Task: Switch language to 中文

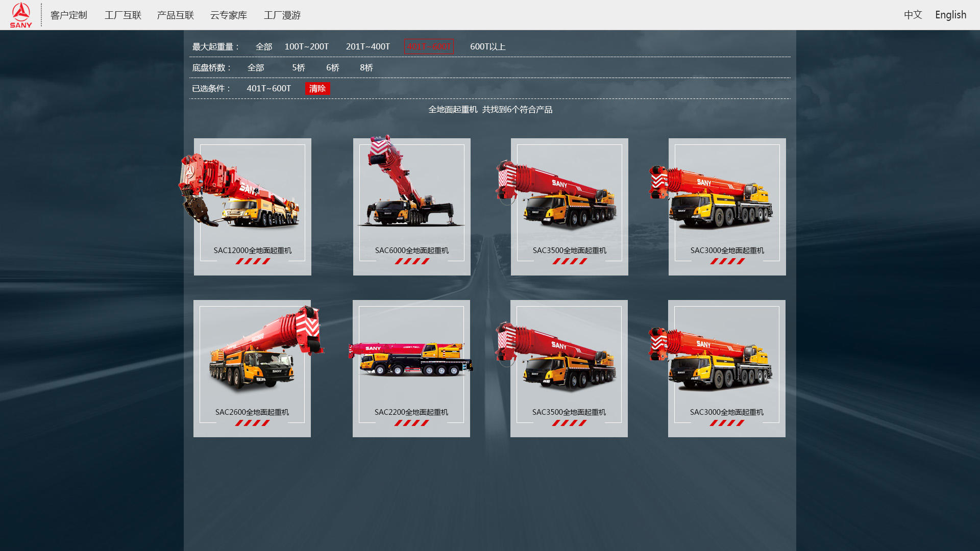Action: click(913, 15)
